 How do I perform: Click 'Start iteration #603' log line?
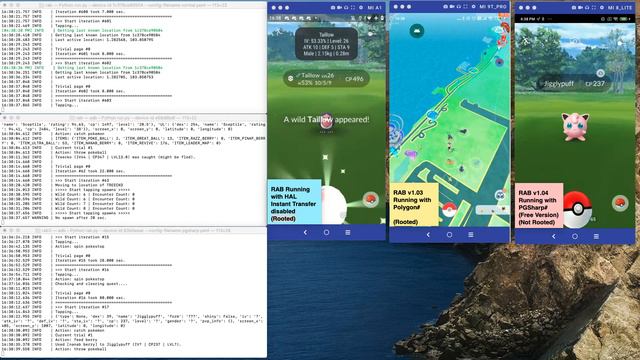click(x=83, y=100)
